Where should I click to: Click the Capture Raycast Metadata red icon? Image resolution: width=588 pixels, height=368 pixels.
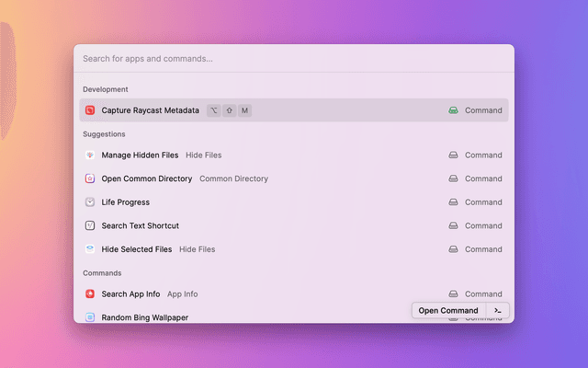coord(90,110)
